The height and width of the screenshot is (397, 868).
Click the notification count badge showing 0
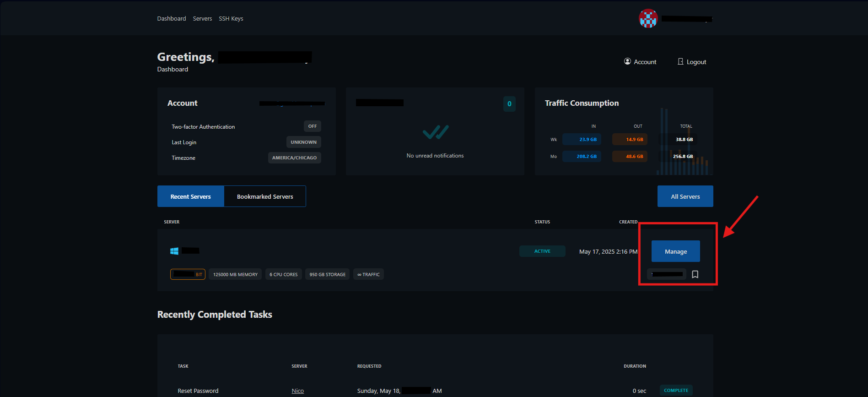click(509, 104)
